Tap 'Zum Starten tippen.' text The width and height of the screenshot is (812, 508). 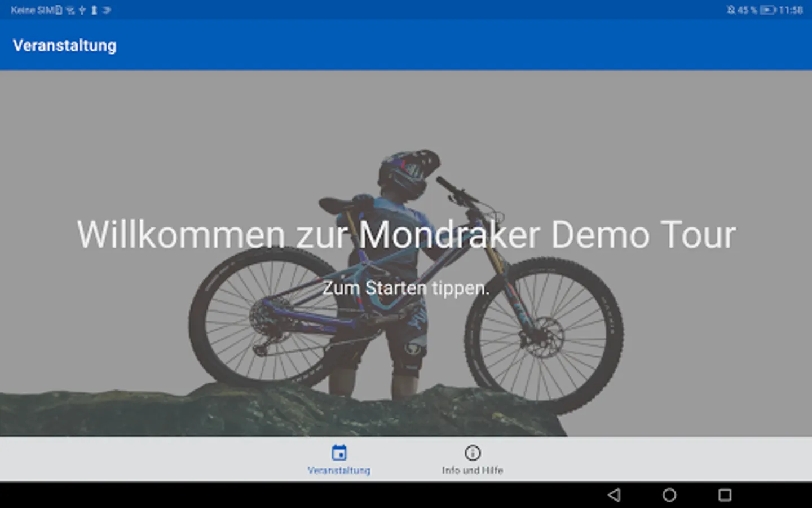pos(406,288)
